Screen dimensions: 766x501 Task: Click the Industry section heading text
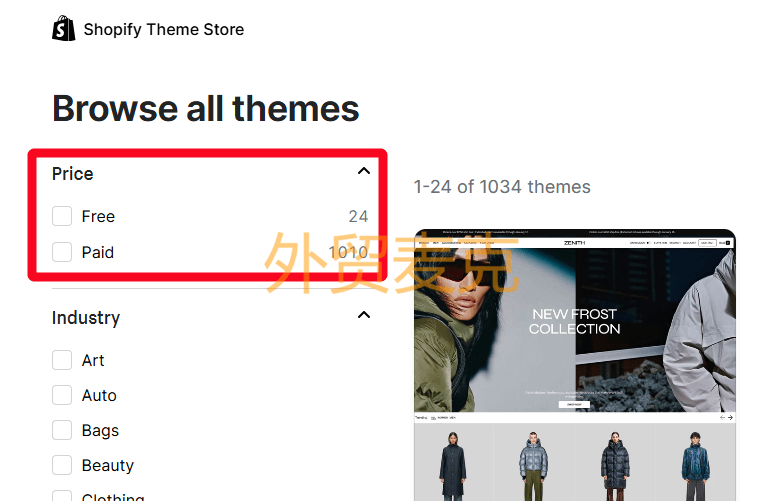point(86,318)
